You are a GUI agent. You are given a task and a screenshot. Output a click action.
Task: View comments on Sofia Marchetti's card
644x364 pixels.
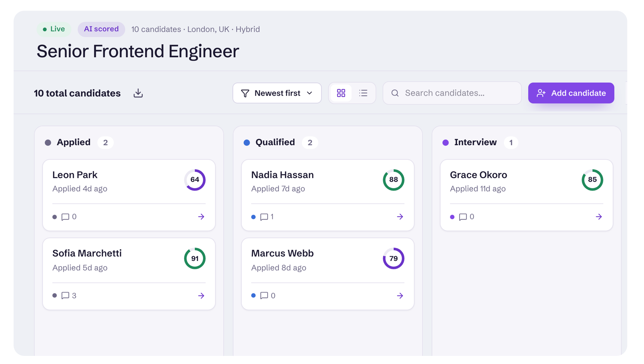point(69,295)
